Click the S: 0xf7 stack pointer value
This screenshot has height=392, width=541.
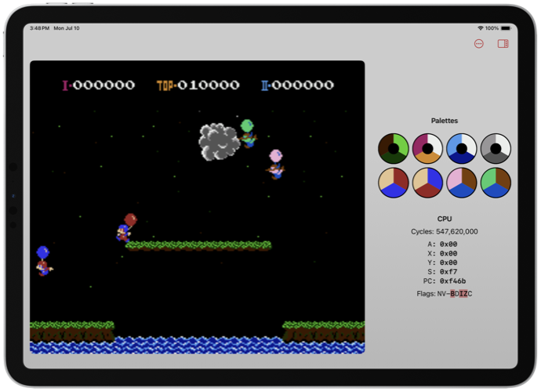[x=442, y=272]
